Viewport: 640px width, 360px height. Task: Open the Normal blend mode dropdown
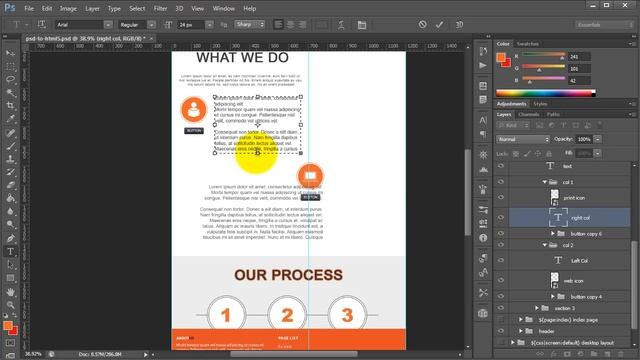point(523,140)
